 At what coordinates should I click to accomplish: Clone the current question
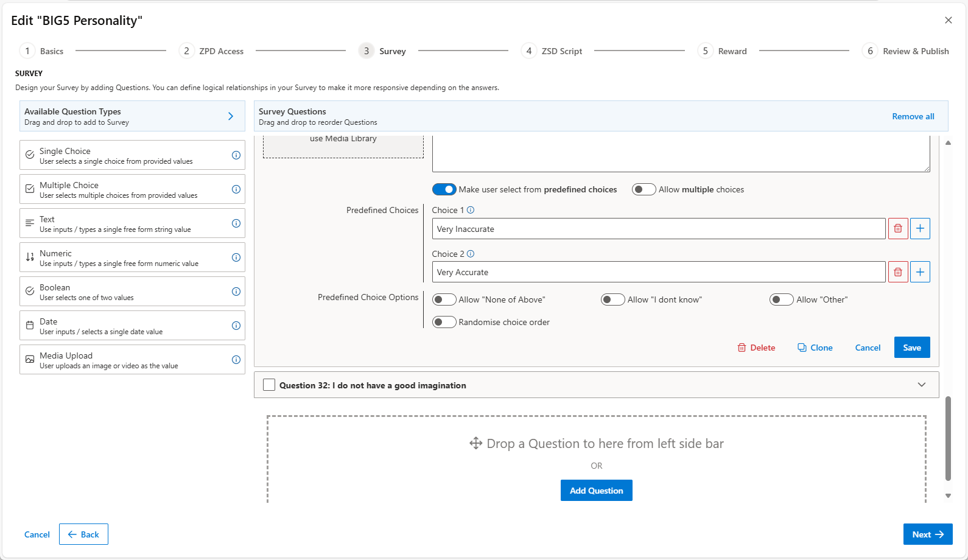pyautogui.click(x=815, y=348)
